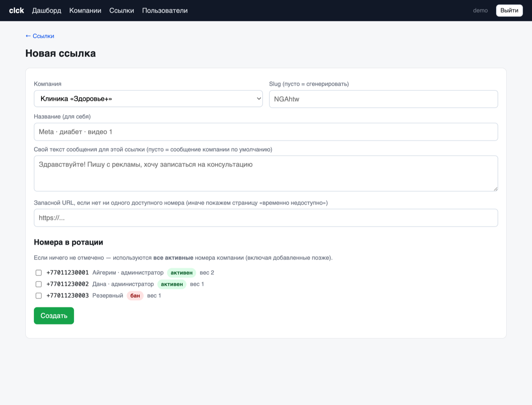Check the +77011230002 Дана checkbox

coord(38,284)
